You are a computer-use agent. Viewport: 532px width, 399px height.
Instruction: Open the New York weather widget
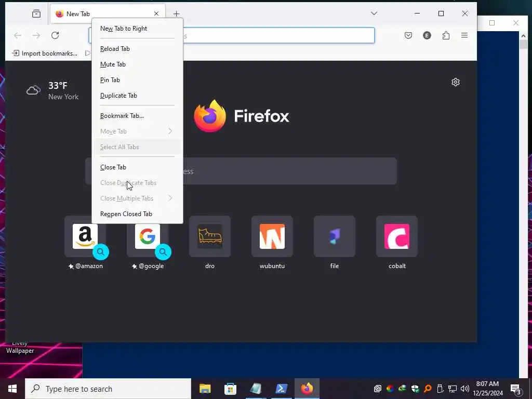(x=52, y=90)
